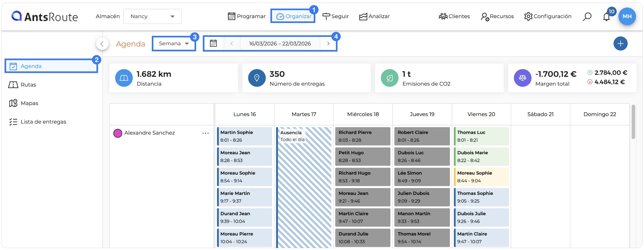This screenshot has width=644, height=250.
Task: Go to the Seguir section
Action: [x=335, y=16]
